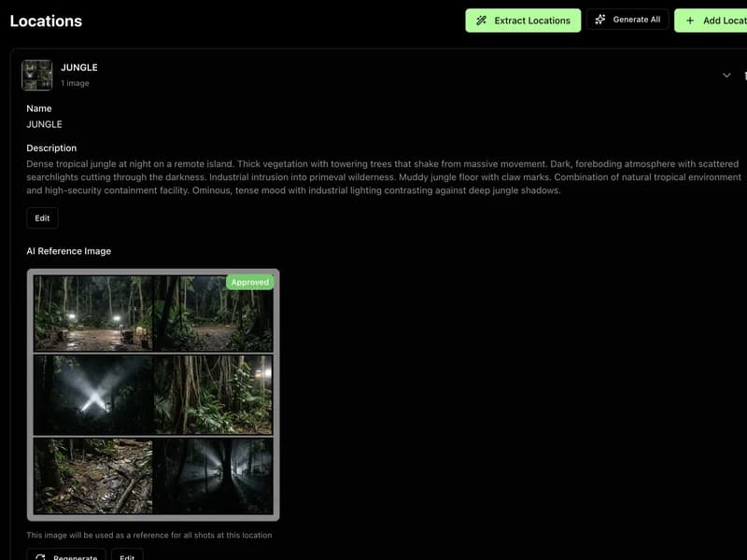The height and width of the screenshot is (560, 747).
Task: Regenerate the AI reference image
Action: point(66,555)
